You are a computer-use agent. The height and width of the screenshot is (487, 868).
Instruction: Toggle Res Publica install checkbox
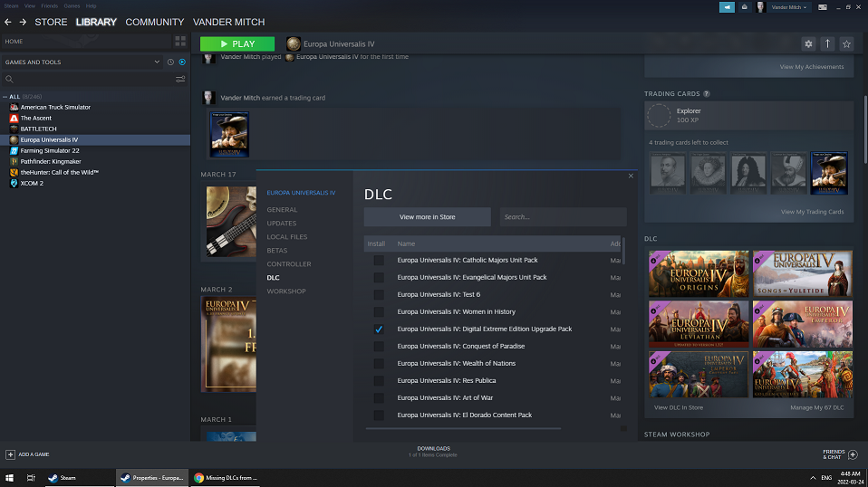click(x=379, y=380)
